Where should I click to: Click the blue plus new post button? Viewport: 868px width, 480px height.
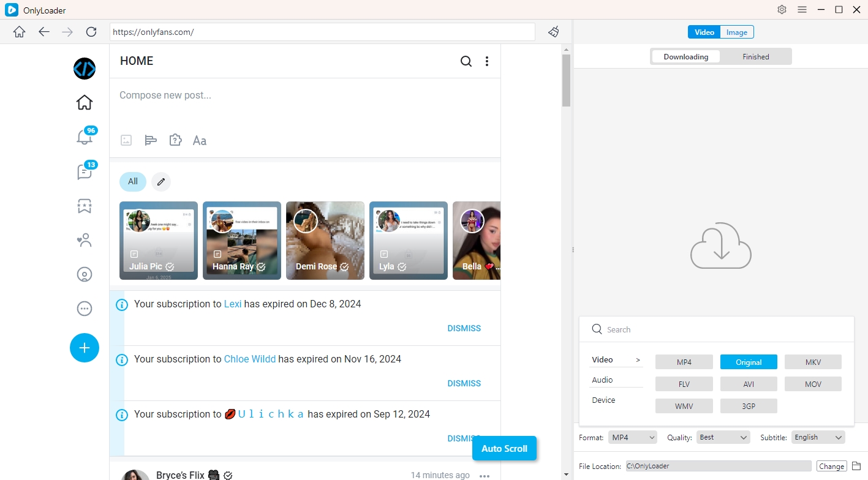tap(85, 348)
